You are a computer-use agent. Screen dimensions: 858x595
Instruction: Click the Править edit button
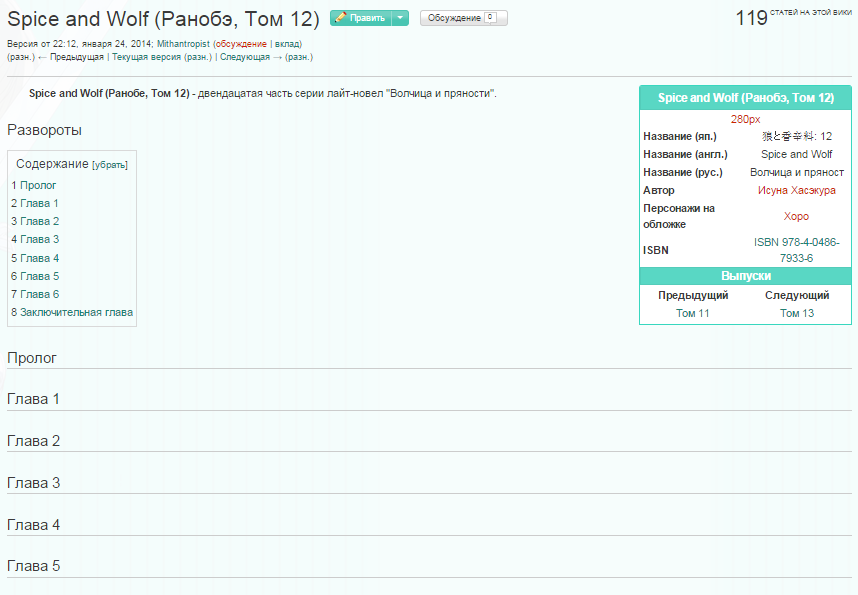click(x=361, y=18)
